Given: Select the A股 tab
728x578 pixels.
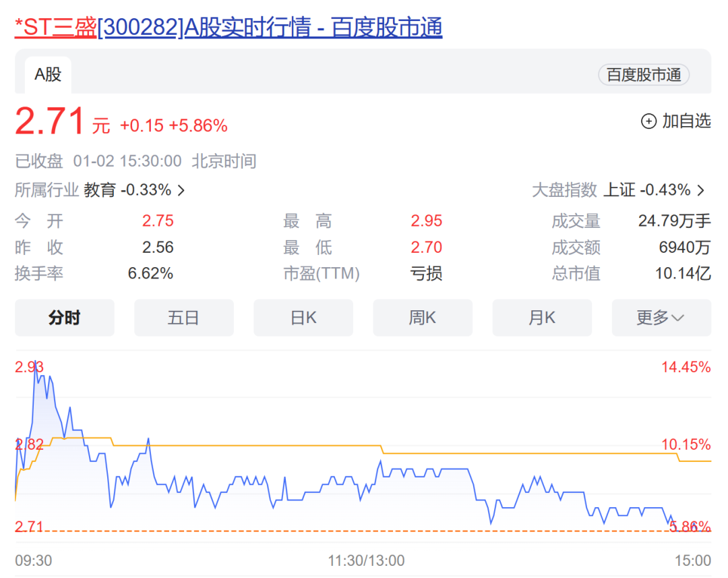Looking at the screenshot, I should coord(48,75).
